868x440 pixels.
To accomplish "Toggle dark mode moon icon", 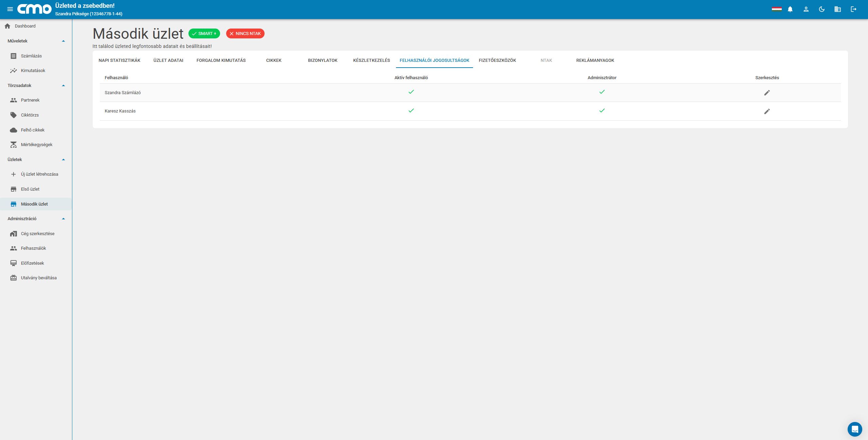I will coord(822,9).
